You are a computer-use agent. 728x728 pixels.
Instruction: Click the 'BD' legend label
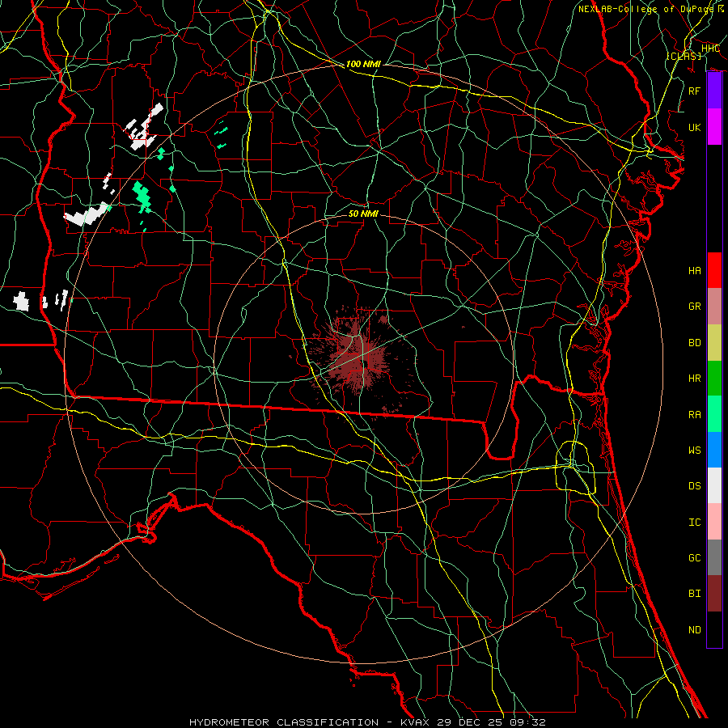coord(695,343)
